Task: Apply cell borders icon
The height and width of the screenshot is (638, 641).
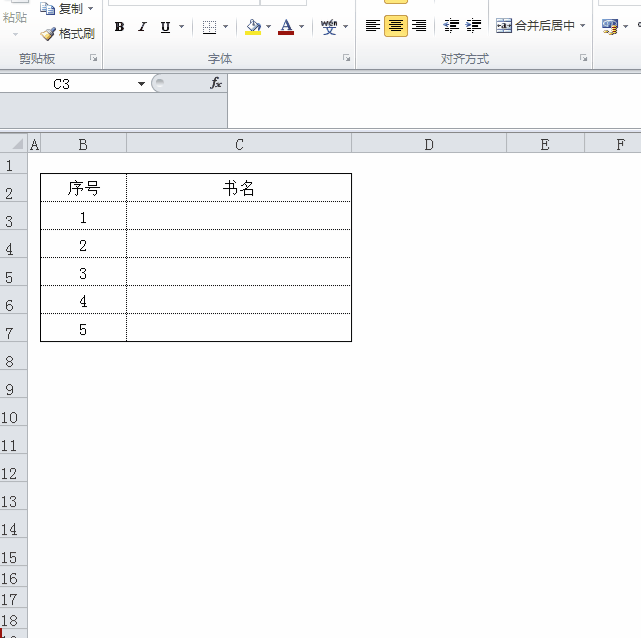Action: (x=209, y=27)
